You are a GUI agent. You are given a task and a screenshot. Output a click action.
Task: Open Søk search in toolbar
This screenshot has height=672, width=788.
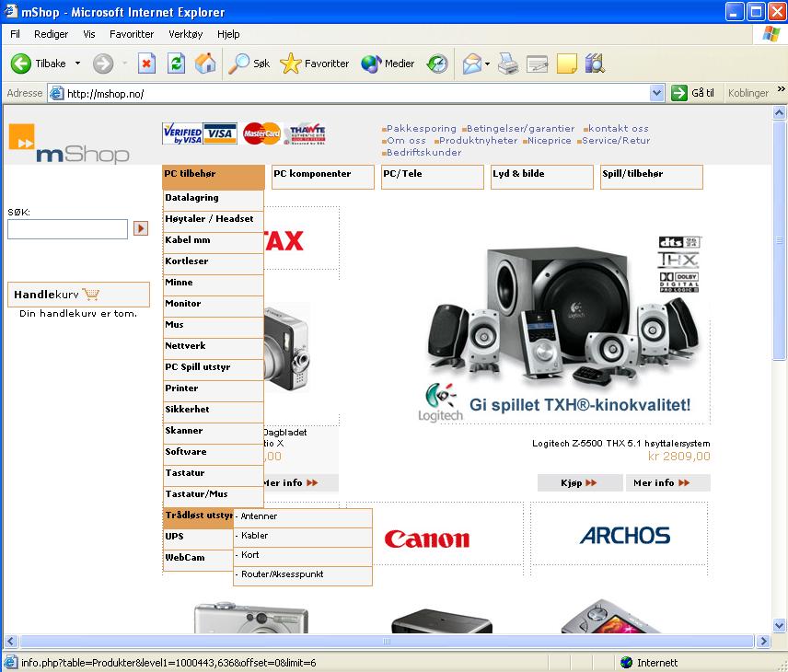coord(249,64)
